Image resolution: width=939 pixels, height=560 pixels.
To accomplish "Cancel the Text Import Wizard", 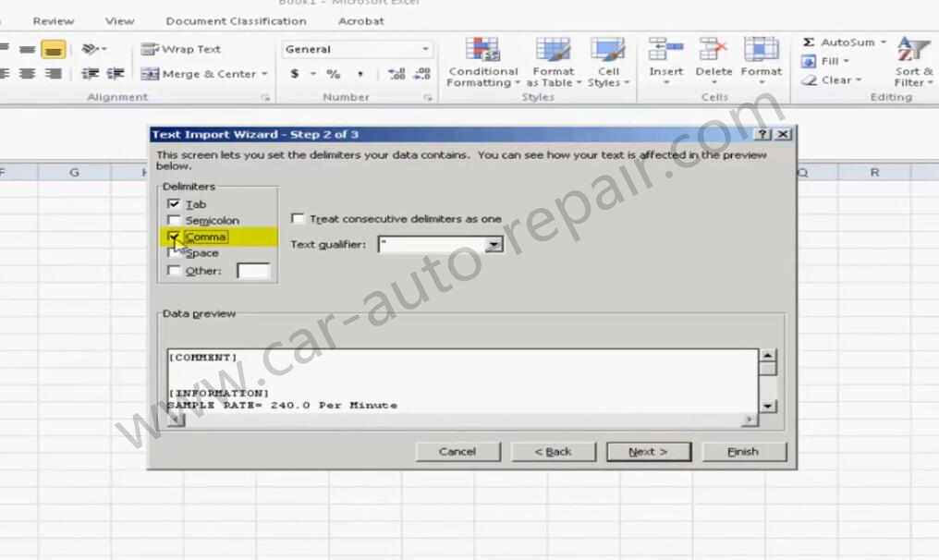I will (x=457, y=452).
